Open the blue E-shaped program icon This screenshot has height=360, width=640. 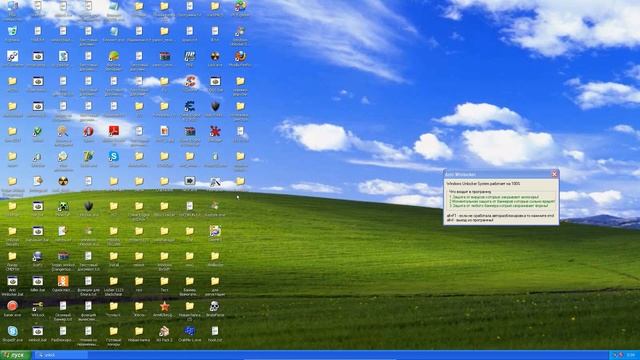[189, 106]
